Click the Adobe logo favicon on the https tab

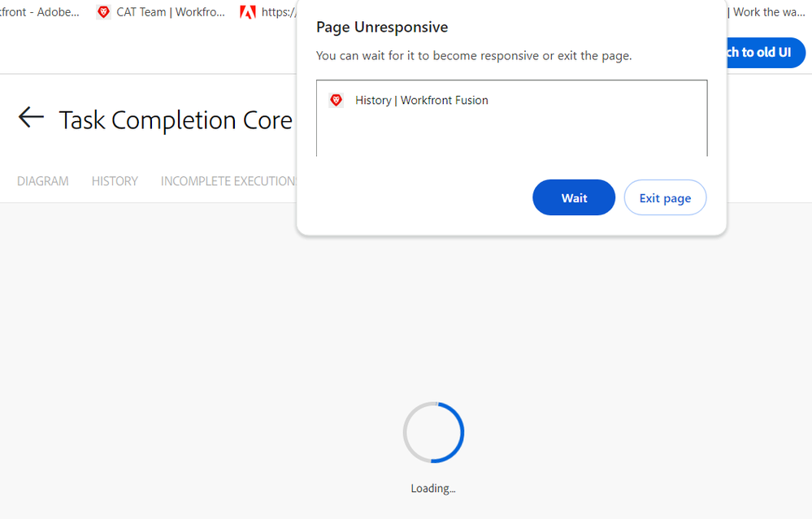[248, 12]
